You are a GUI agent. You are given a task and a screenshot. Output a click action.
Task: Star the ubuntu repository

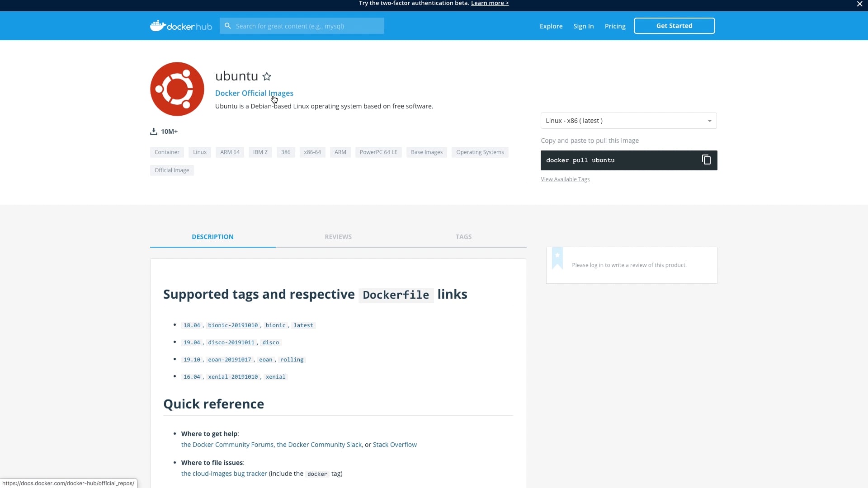click(x=267, y=76)
